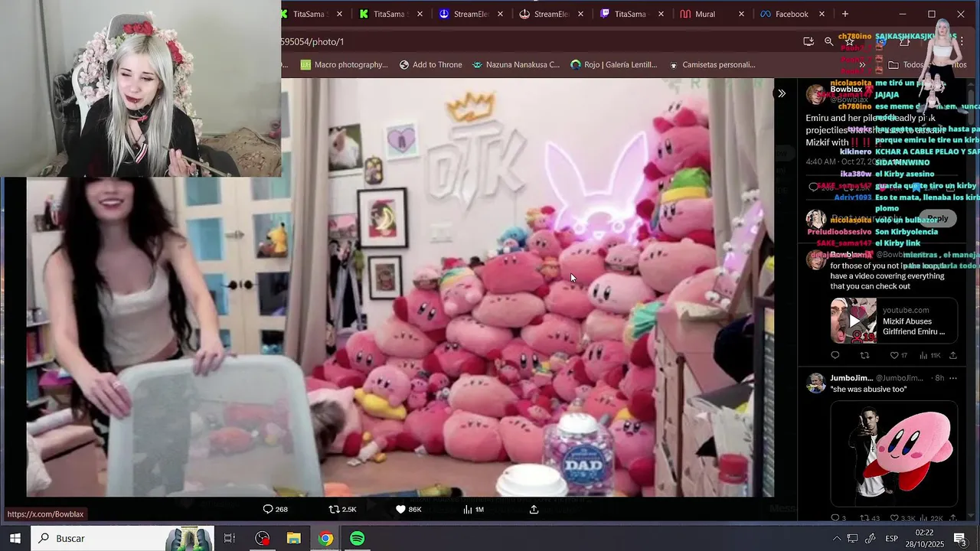Image resolution: width=980 pixels, height=551 pixels.
Task: Reply to the Bowblax YouTube link tweet
Action: point(835,355)
